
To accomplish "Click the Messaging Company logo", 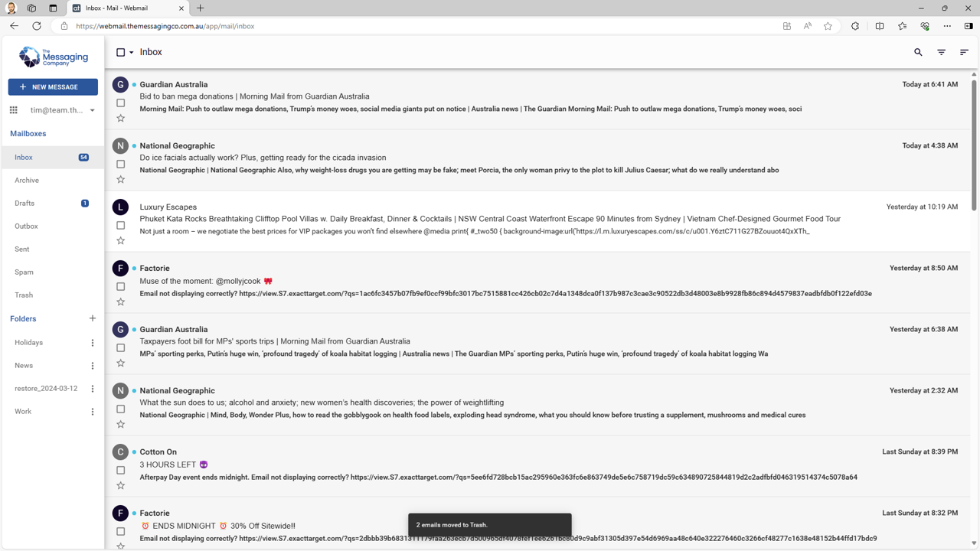I will (53, 57).
